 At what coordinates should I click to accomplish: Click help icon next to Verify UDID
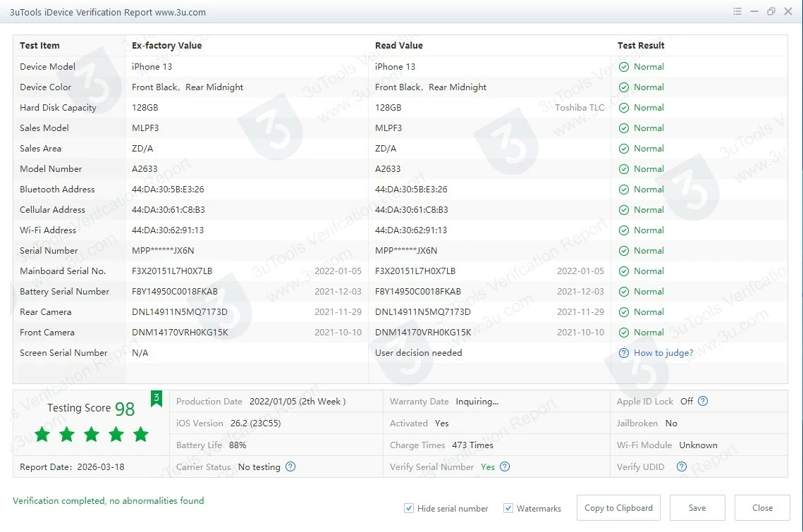(x=681, y=466)
